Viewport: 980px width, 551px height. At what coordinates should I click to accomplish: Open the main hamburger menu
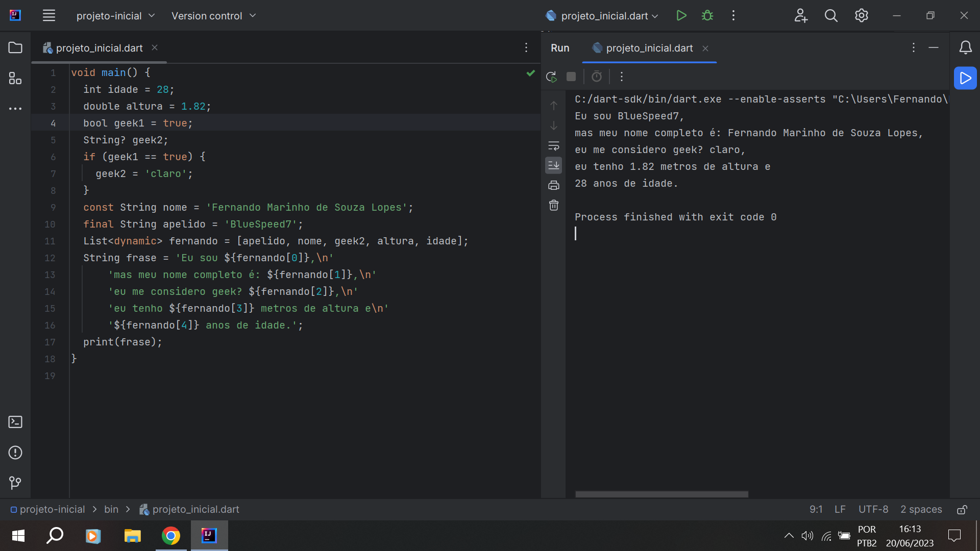(x=49, y=16)
